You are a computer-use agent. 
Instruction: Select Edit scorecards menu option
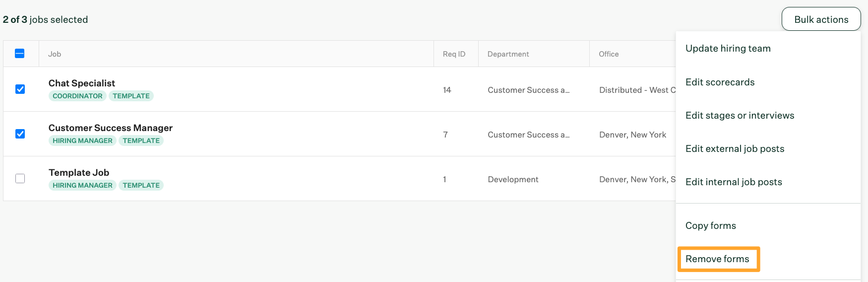click(x=720, y=82)
